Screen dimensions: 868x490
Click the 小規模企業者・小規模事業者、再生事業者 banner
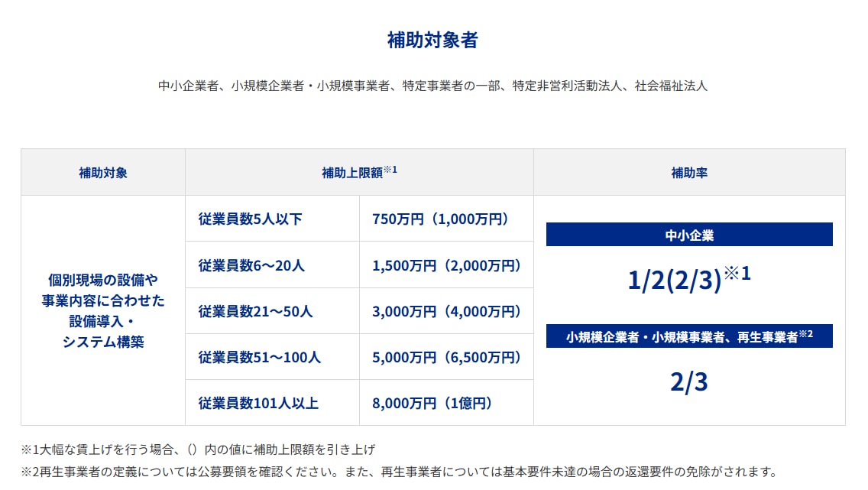click(689, 336)
